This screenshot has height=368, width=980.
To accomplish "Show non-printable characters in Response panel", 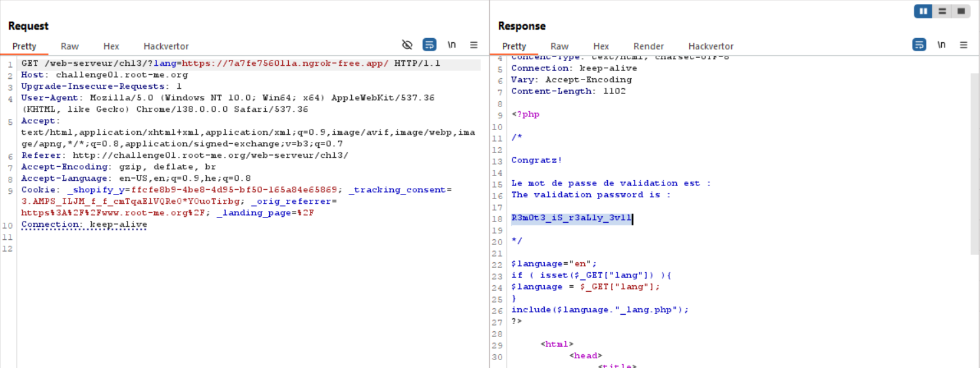I will coord(941,45).
